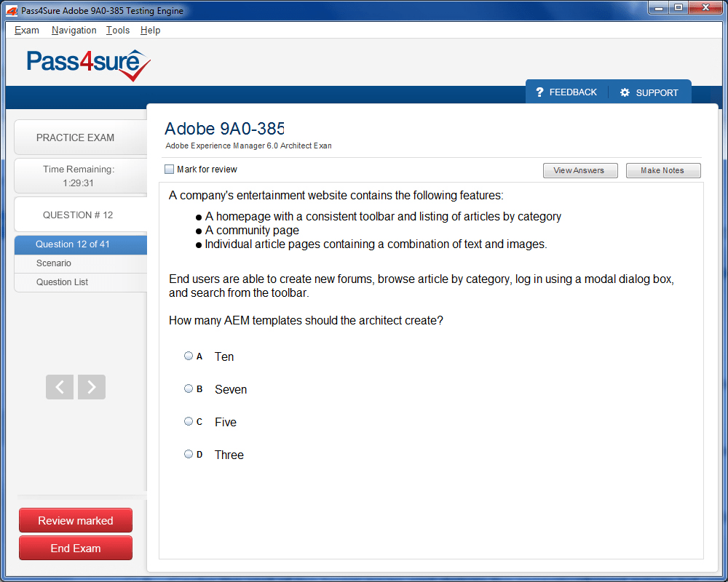This screenshot has height=582, width=728.
Task: Click the Pass4sure logo
Action: click(x=89, y=65)
